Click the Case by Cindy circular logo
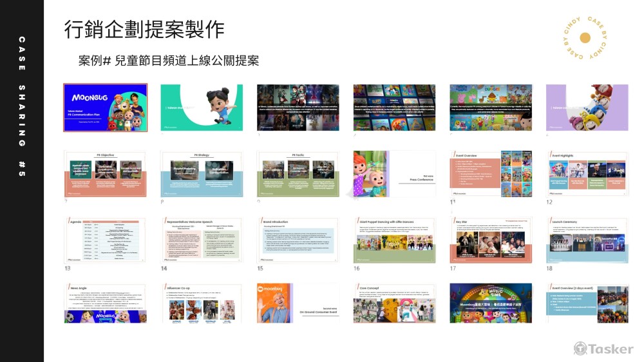The height and width of the screenshot is (362, 644). (x=585, y=37)
